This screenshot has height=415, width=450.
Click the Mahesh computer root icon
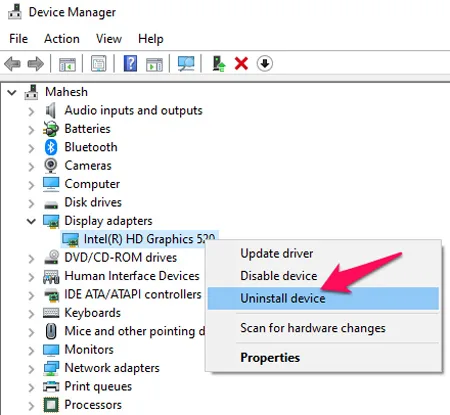[31, 92]
